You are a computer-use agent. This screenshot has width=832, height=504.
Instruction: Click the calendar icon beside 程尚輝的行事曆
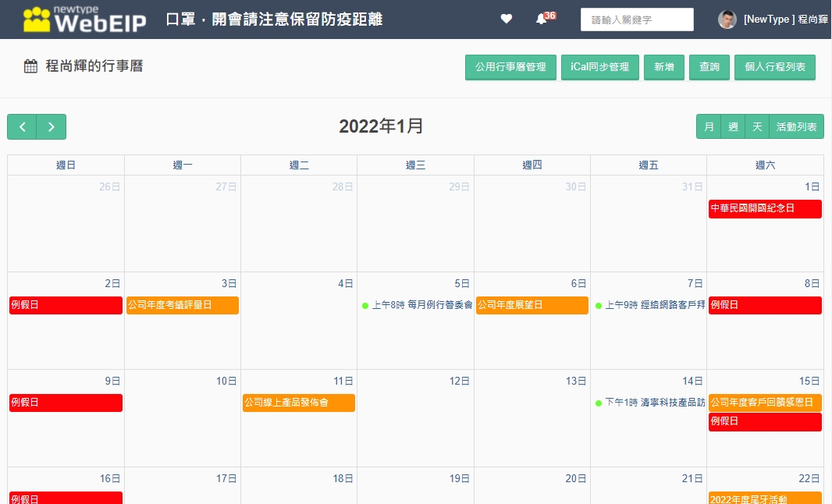pyautogui.click(x=30, y=66)
